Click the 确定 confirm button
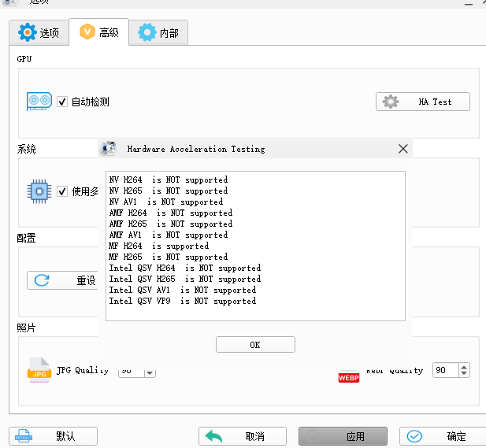Image resolution: width=486 pixels, height=448 pixels. 443,436
